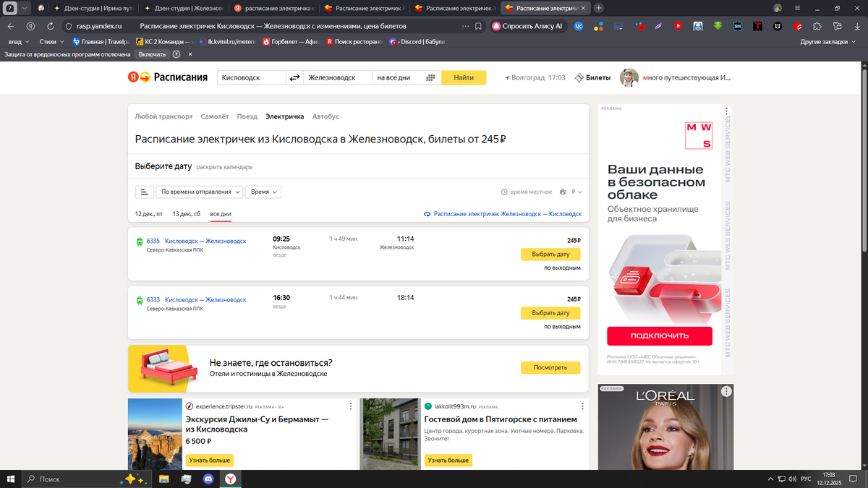
Task: Open tripster ad three-dots menu
Action: 351,406
